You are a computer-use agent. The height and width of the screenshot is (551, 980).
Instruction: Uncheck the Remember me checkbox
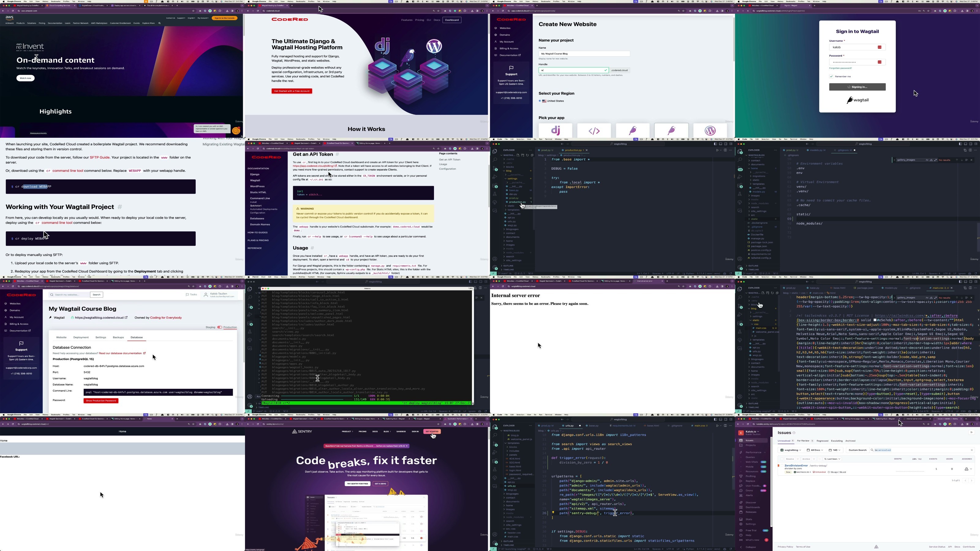[x=831, y=77]
